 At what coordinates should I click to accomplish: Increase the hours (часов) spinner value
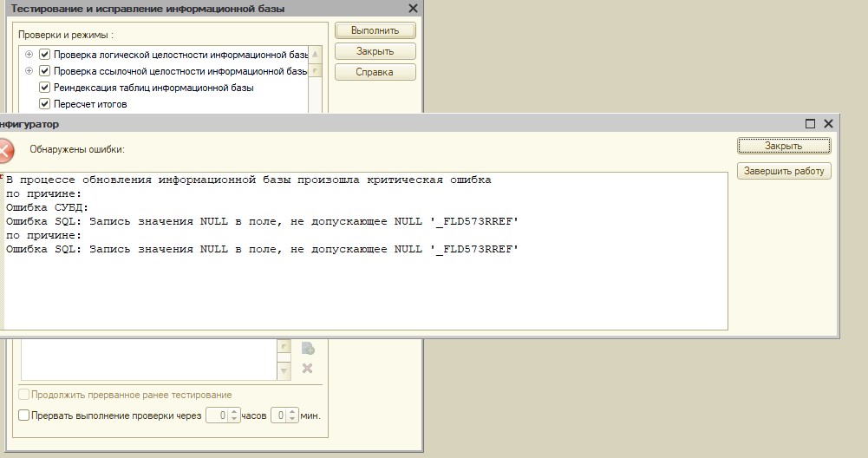[x=234, y=412]
